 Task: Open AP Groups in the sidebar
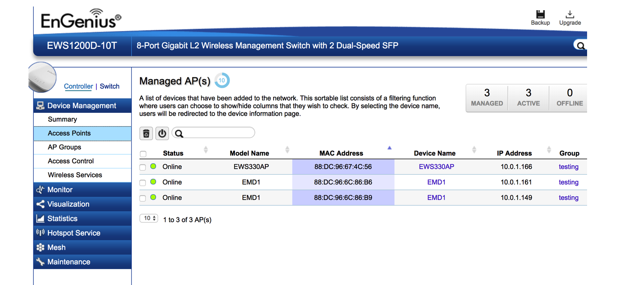point(83,147)
